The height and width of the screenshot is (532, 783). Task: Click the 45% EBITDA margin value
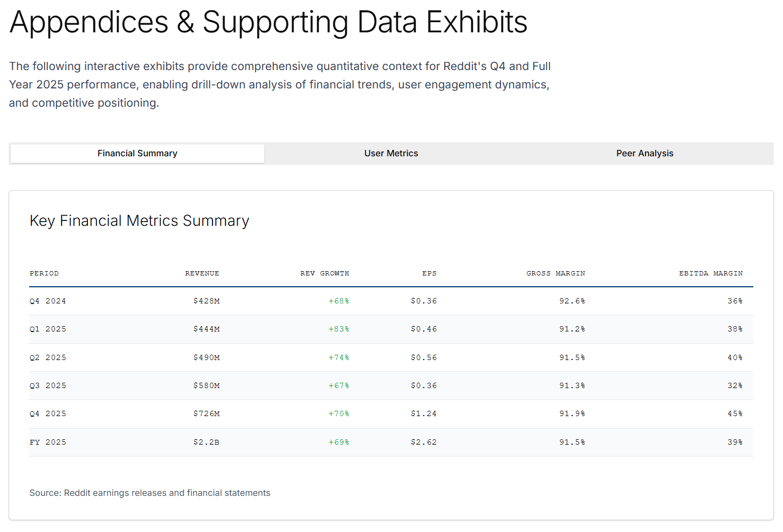pos(735,413)
